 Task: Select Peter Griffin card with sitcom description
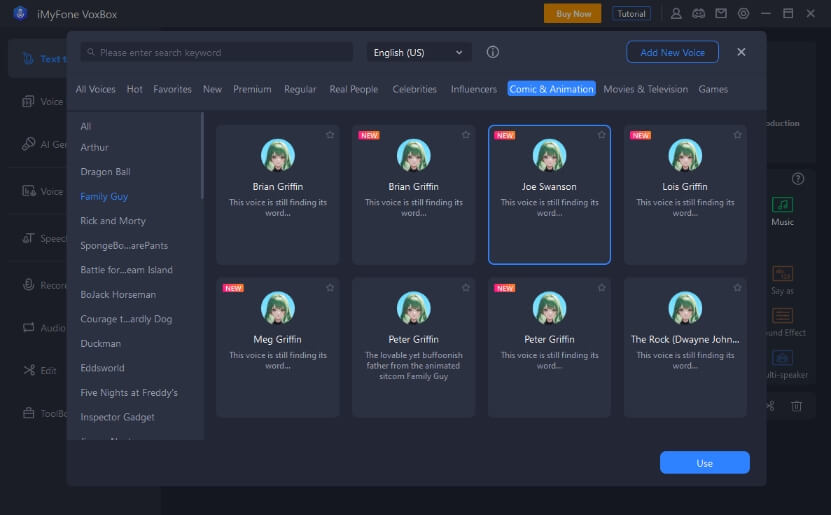tap(413, 347)
